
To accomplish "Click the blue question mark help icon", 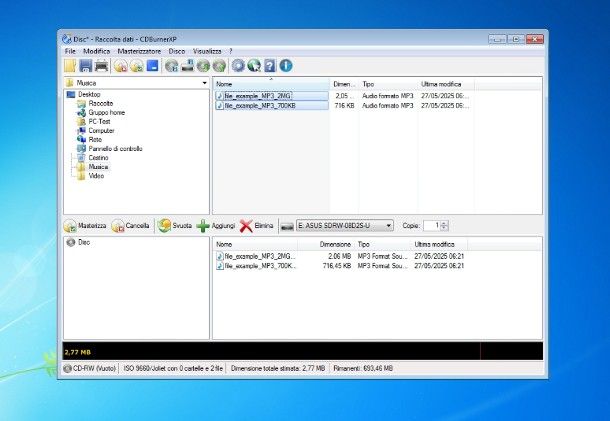I will 270,66.
